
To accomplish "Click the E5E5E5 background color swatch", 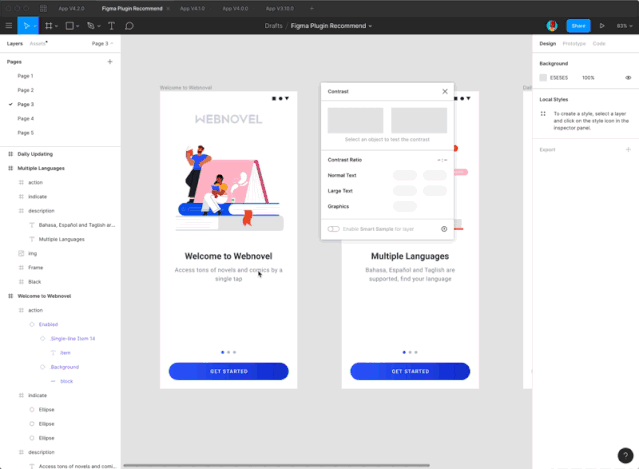I will 543,77.
